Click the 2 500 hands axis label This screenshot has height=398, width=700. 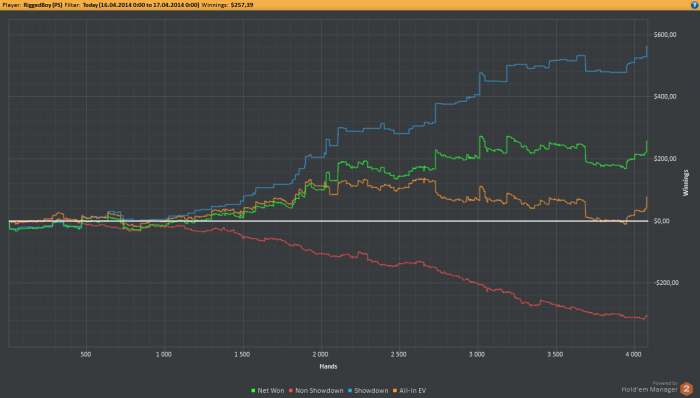398,354
